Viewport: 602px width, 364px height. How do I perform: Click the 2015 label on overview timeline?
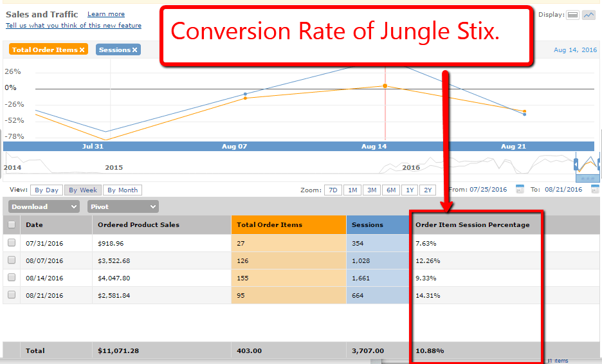tap(114, 167)
